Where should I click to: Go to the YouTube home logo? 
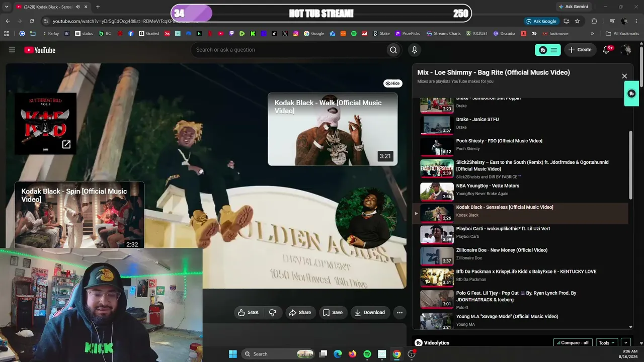coord(40,50)
